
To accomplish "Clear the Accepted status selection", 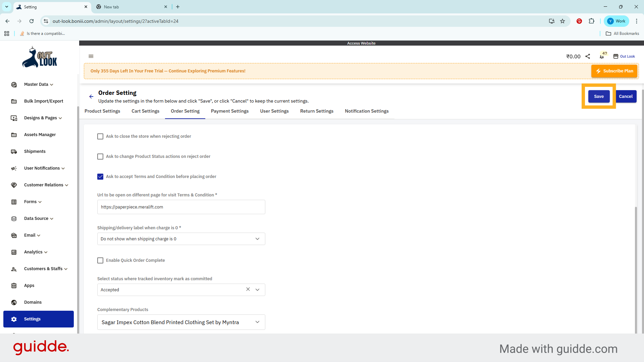I will coord(248,289).
